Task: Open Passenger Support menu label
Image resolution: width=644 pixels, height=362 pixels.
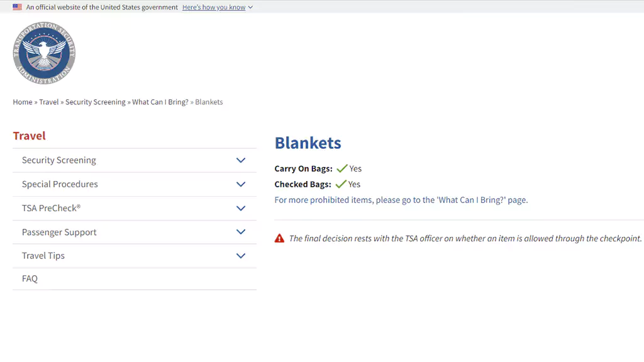Action: (x=59, y=233)
